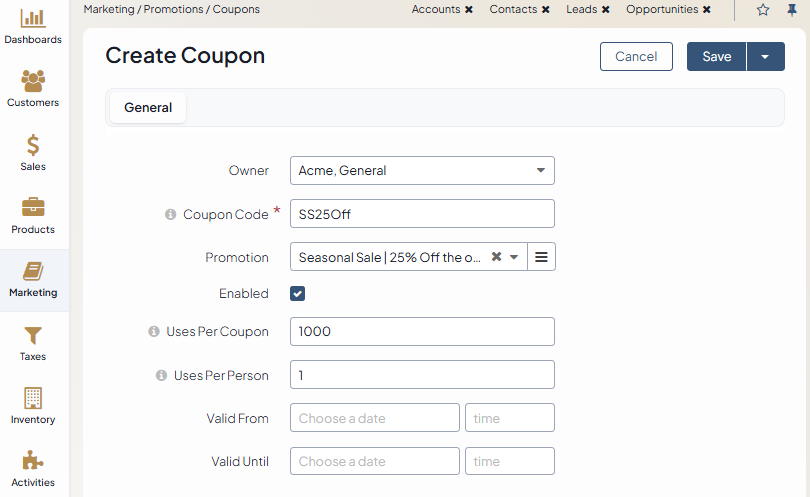
Task: Open the Taxes funnel icon
Action: (33, 335)
